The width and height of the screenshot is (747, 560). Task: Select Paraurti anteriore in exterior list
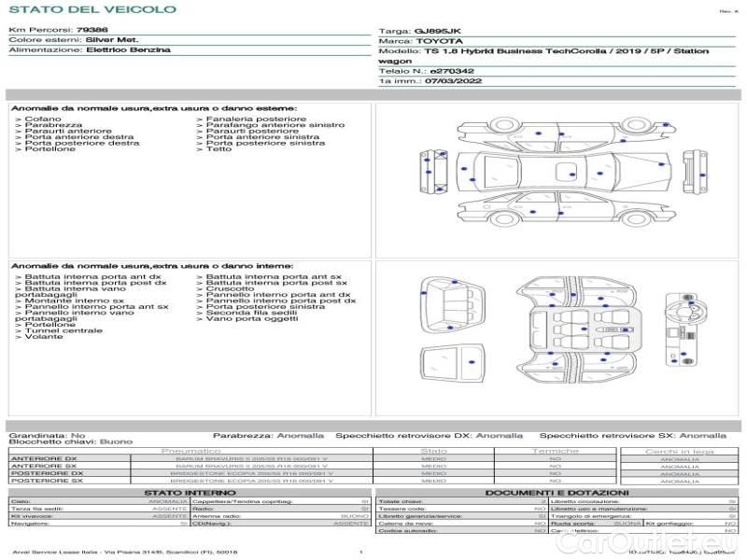(x=68, y=131)
